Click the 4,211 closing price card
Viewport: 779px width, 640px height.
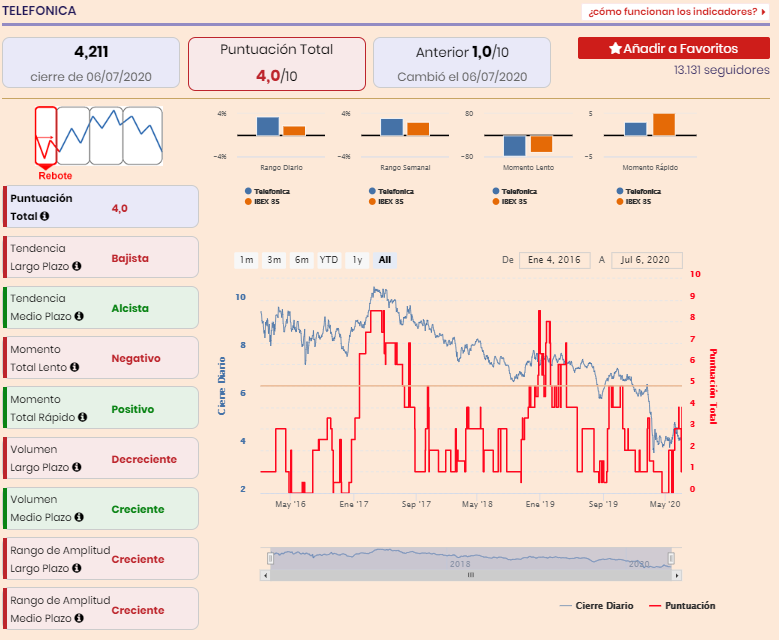(x=91, y=63)
